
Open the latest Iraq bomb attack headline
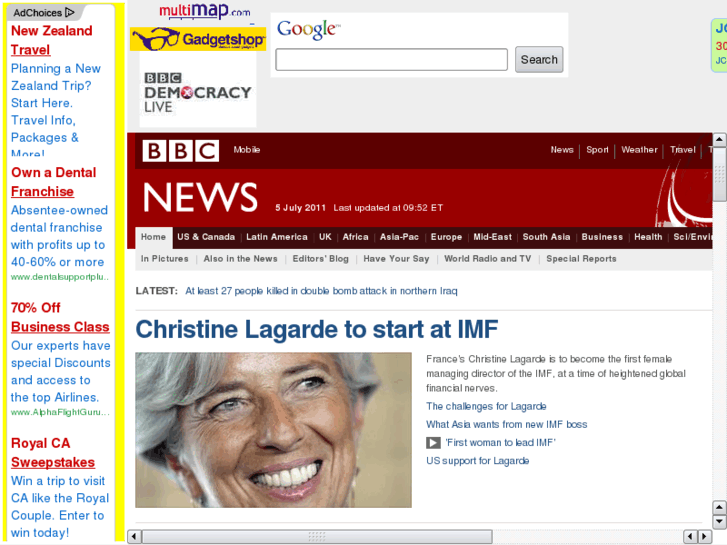pos(321,291)
